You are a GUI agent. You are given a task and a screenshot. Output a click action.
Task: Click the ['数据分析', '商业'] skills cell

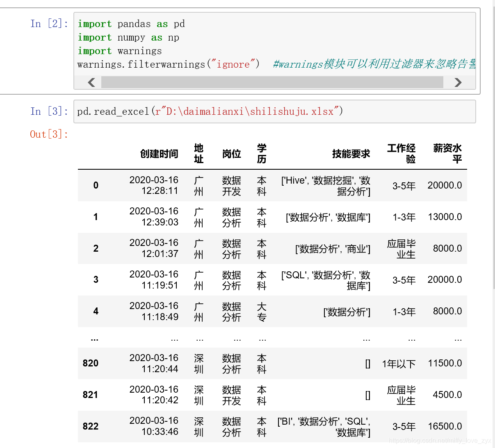pyautogui.click(x=333, y=249)
